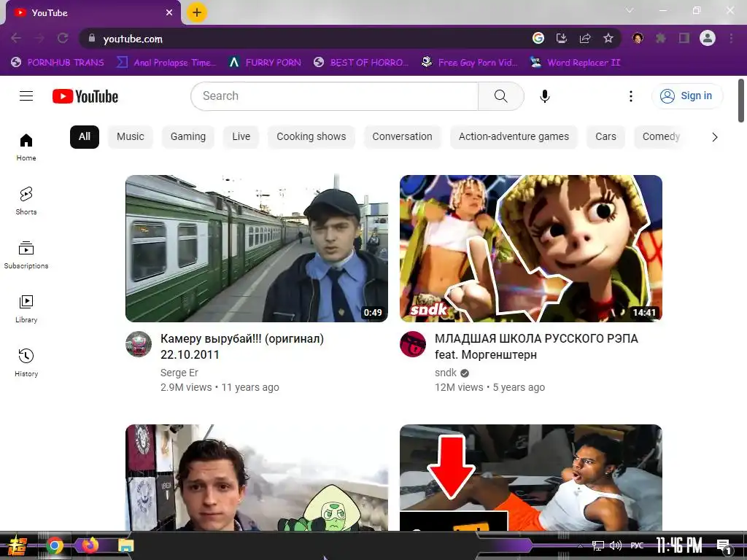
Task: Click the youtube.com address bar
Action: [x=305, y=39]
